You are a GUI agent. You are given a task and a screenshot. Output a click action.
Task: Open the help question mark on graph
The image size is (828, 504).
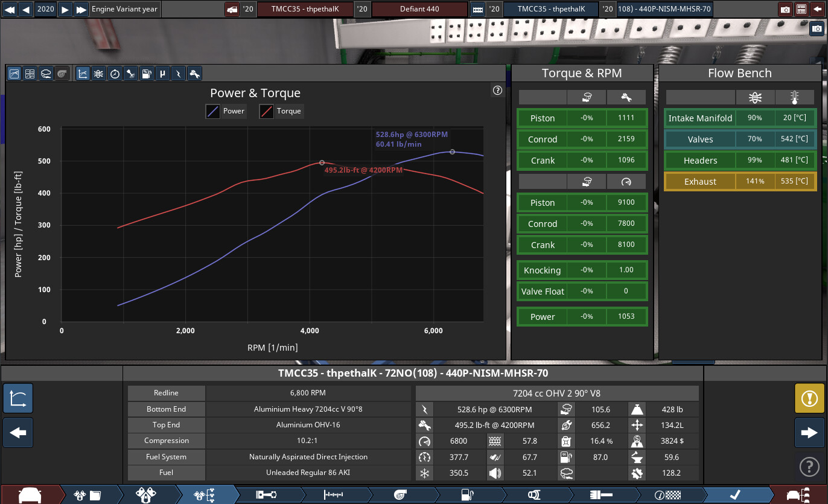497,91
